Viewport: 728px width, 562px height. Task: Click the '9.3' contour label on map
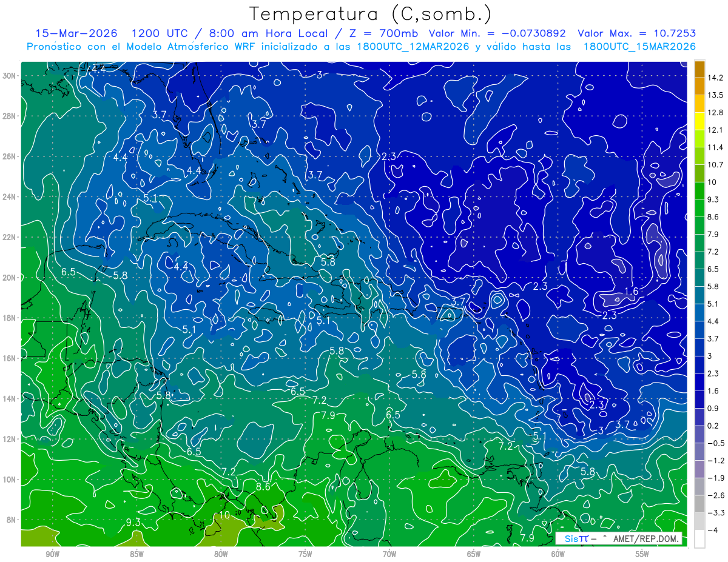133,523
